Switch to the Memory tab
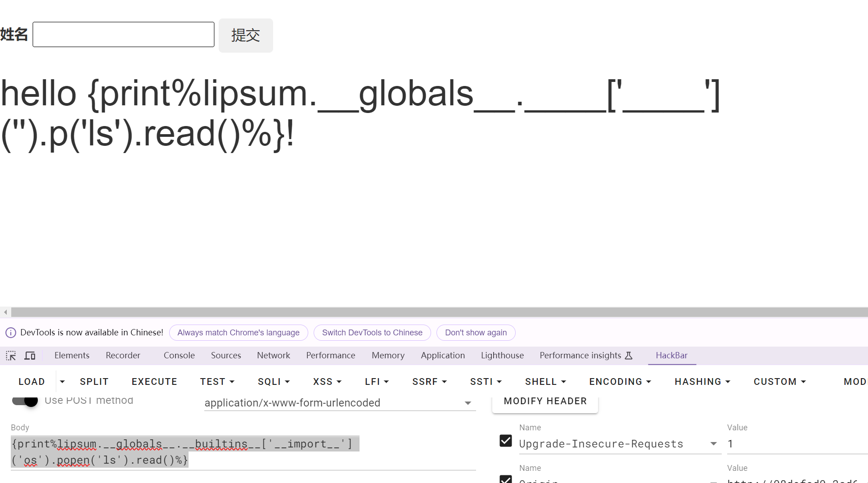 (x=388, y=356)
